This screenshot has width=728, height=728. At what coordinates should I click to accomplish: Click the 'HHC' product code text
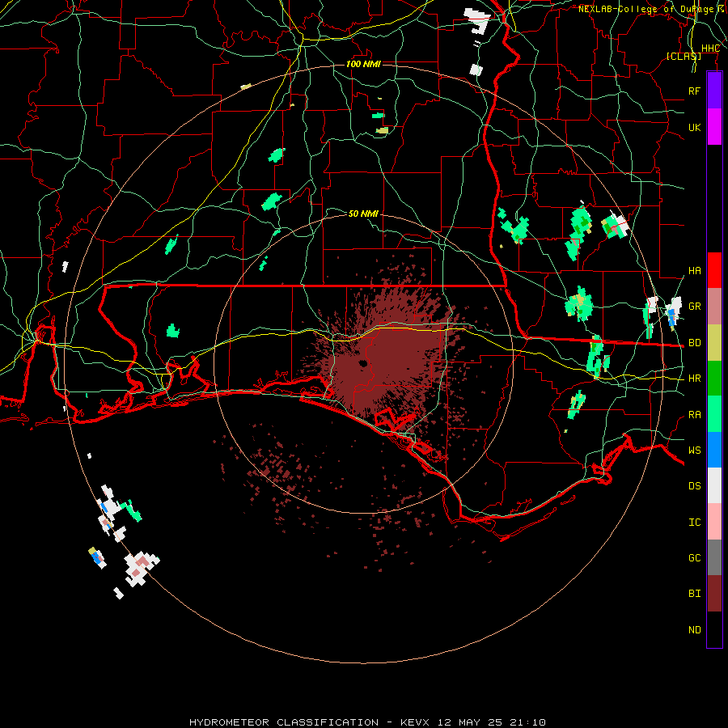pyautogui.click(x=710, y=49)
